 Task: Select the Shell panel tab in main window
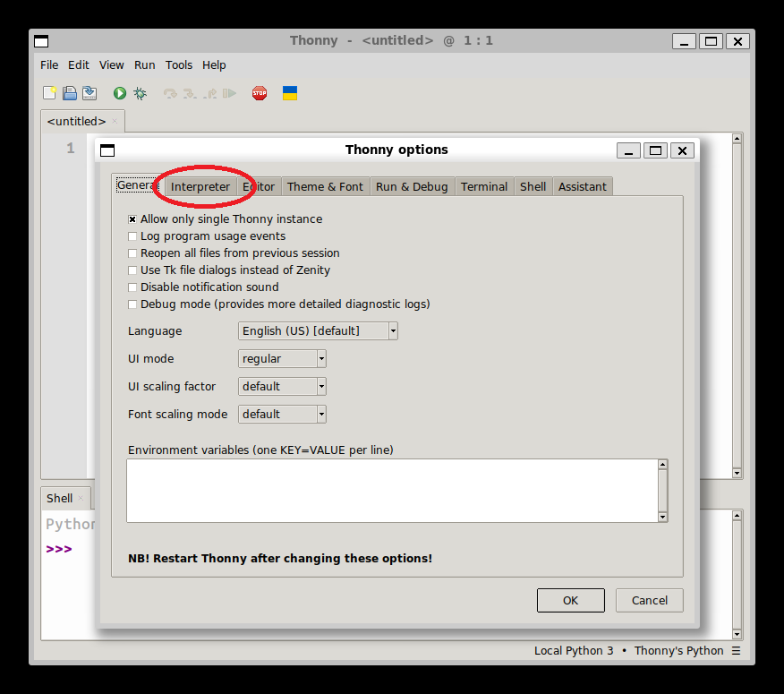coord(59,499)
